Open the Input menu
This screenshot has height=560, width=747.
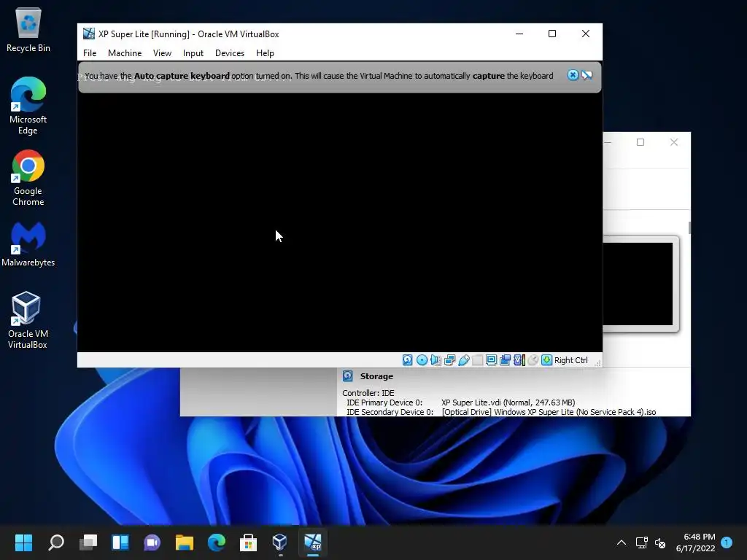pos(193,52)
